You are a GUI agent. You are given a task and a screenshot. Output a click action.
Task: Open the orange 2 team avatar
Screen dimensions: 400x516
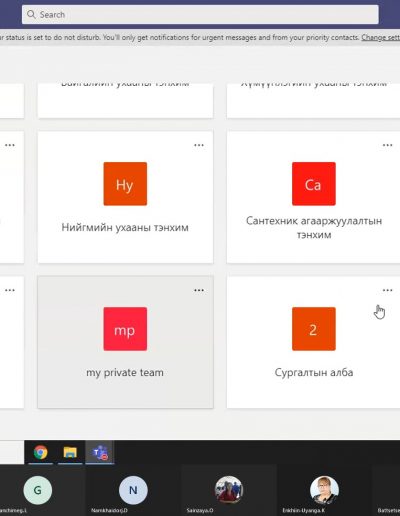314,329
